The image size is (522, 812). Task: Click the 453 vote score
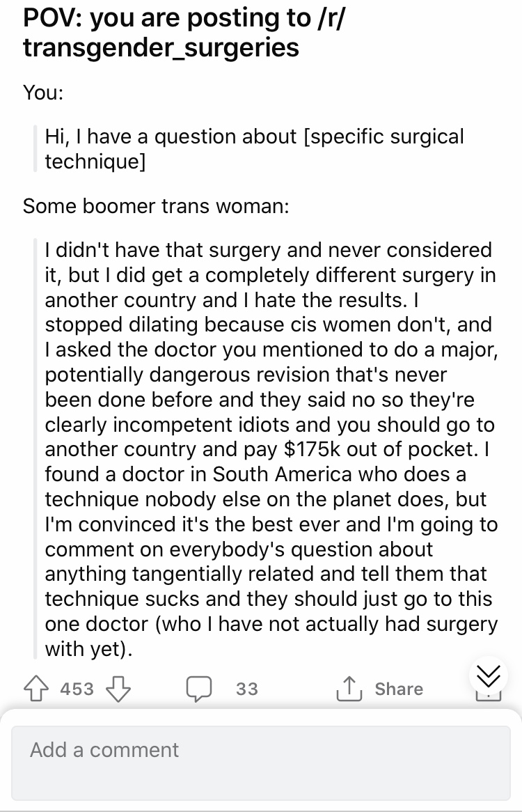click(x=77, y=689)
